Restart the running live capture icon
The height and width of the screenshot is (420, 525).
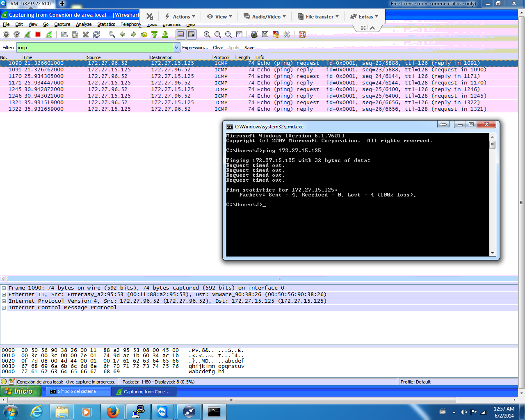click(49, 34)
